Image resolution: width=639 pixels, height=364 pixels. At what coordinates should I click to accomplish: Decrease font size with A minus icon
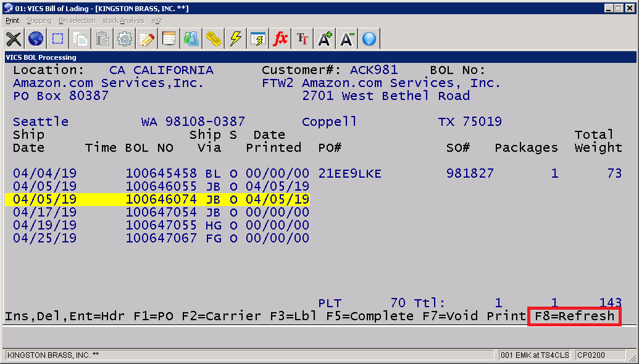(346, 39)
